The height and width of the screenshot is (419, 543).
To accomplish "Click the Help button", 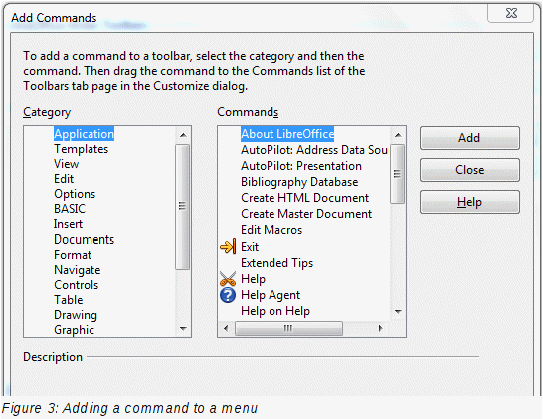I will 470,202.
